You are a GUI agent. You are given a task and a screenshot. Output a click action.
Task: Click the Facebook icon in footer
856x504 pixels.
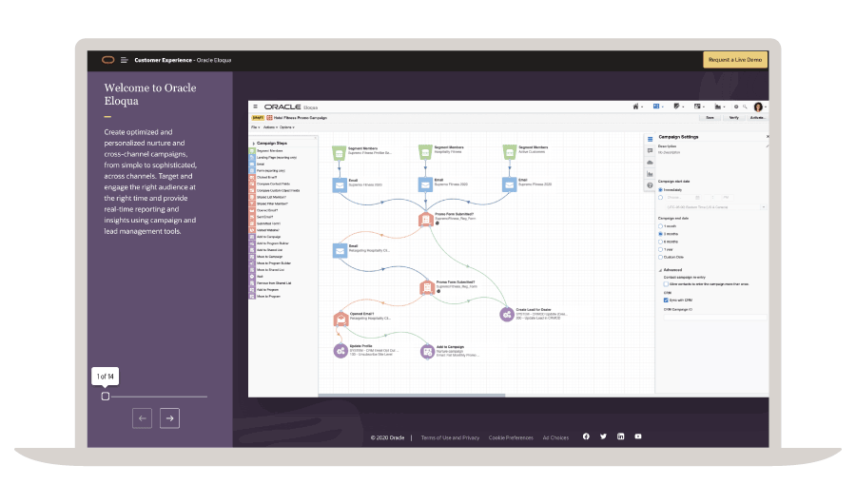click(586, 436)
